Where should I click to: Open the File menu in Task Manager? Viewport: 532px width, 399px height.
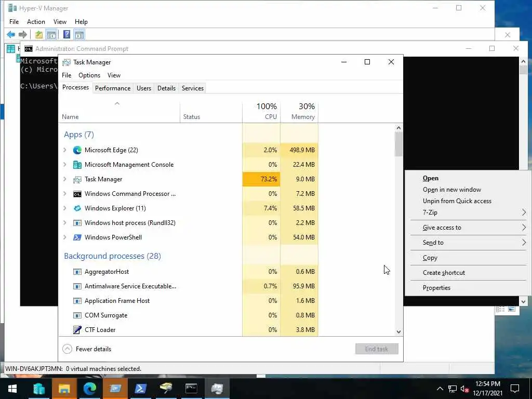(66, 75)
